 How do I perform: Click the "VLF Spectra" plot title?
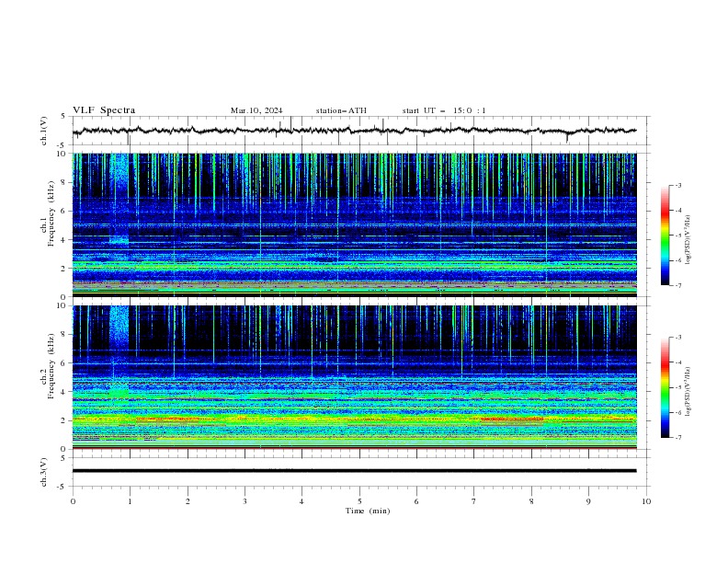pyautogui.click(x=104, y=110)
